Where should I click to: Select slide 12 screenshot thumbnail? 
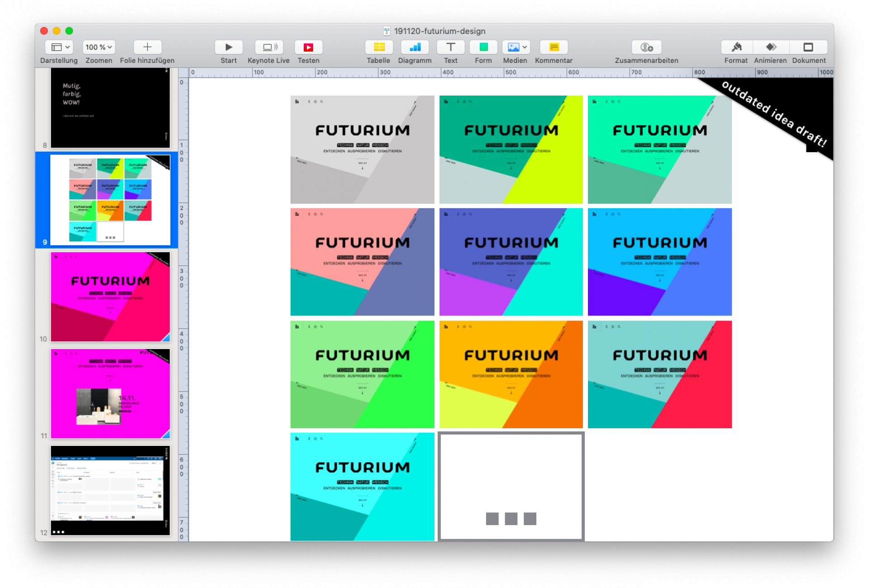click(110, 490)
